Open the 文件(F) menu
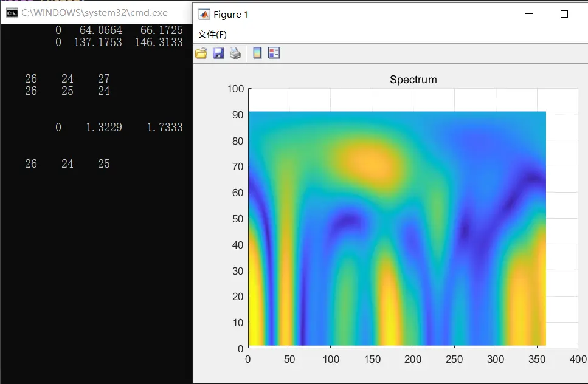 (212, 35)
